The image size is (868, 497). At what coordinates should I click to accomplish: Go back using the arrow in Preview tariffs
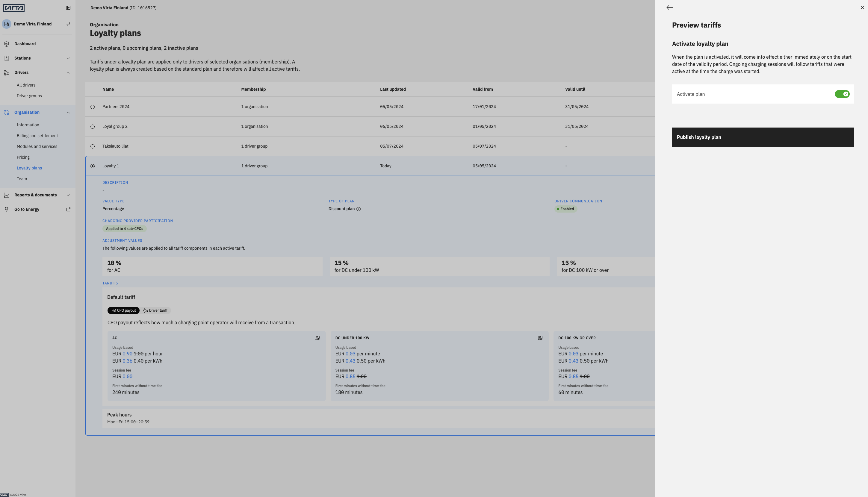coord(670,7)
